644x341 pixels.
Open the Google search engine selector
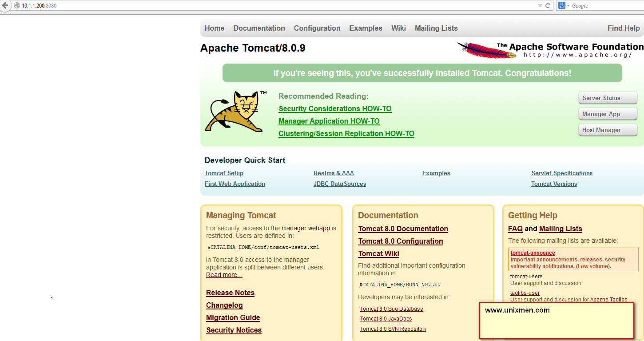pos(564,5)
